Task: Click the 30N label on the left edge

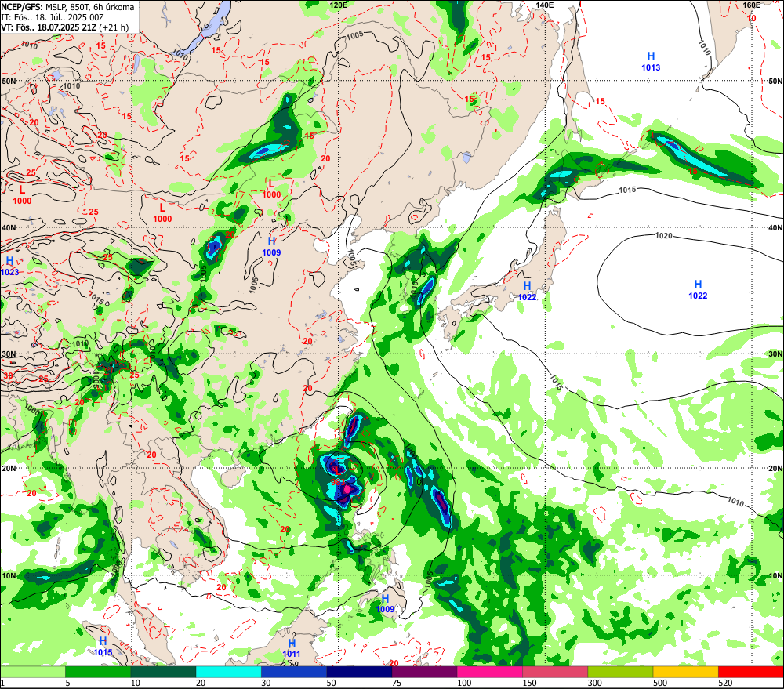Action: pos(9,354)
